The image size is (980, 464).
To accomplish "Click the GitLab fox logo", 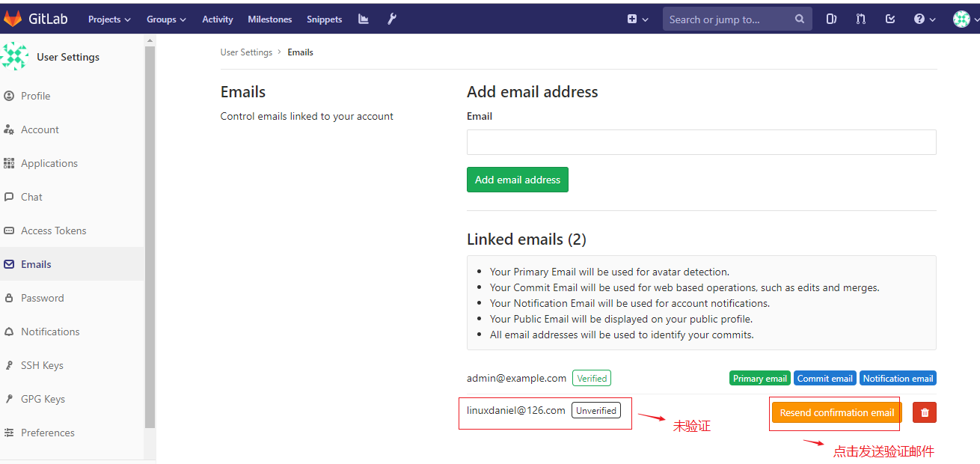I will [x=13, y=19].
